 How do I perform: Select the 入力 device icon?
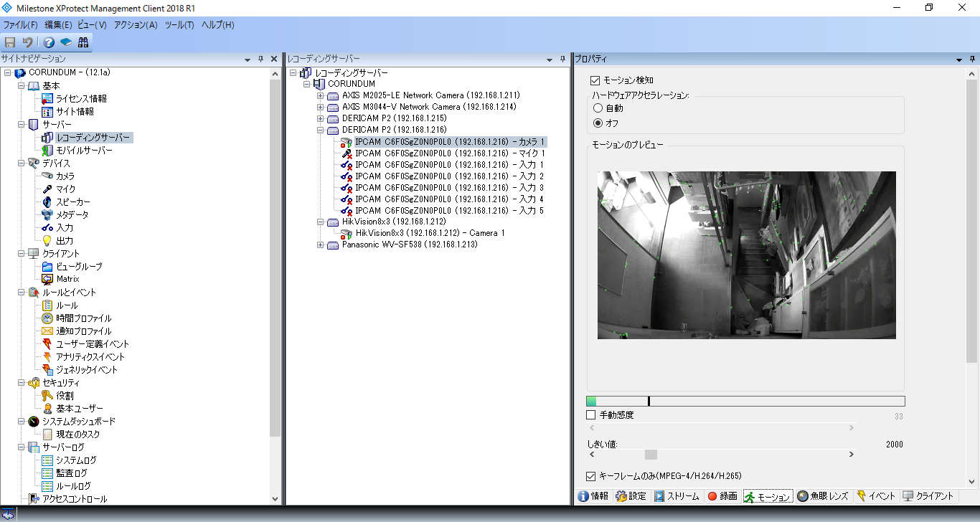tap(47, 228)
